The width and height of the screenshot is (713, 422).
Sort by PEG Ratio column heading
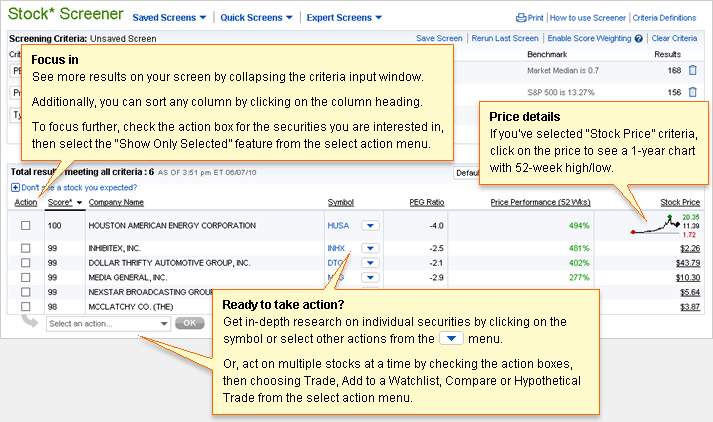427,203
